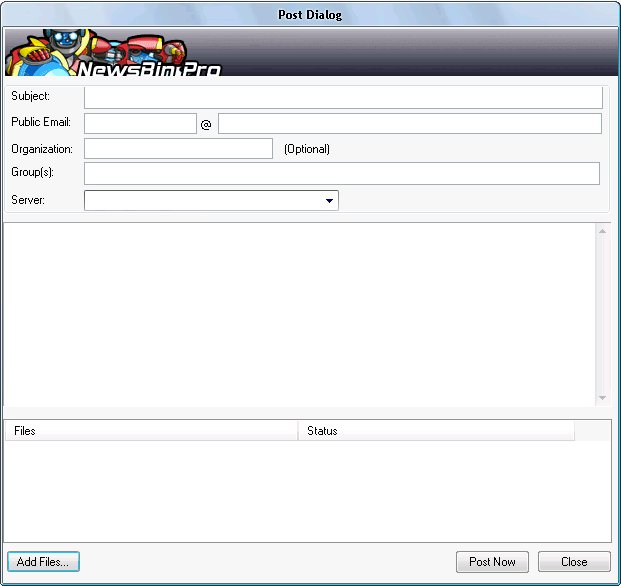Click the Group(s): label
The height and width of the screenshot is (586, 621).
pyautogui.click(x=32, y=172)
